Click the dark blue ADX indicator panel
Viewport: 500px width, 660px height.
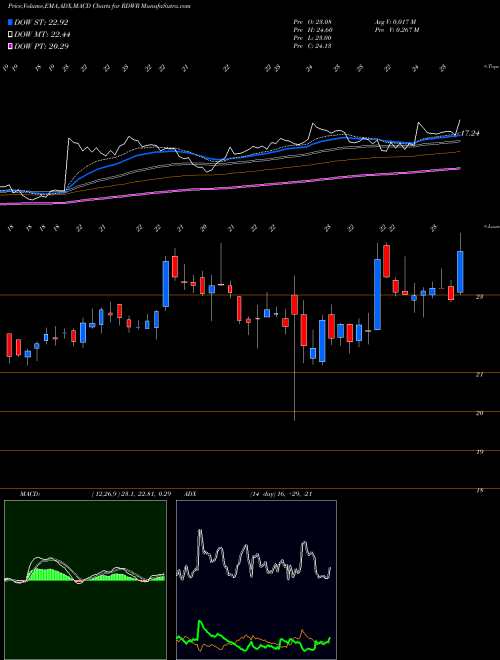click(256, 580)
